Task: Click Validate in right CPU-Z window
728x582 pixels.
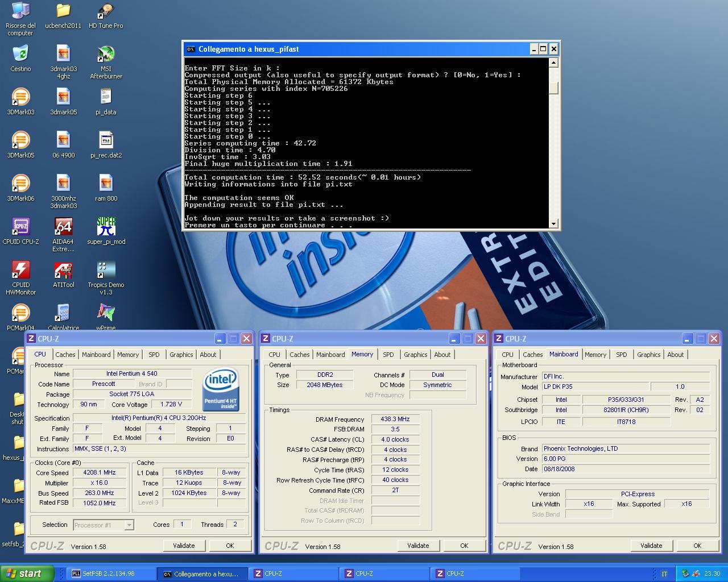Action: [x=651, y=546]
